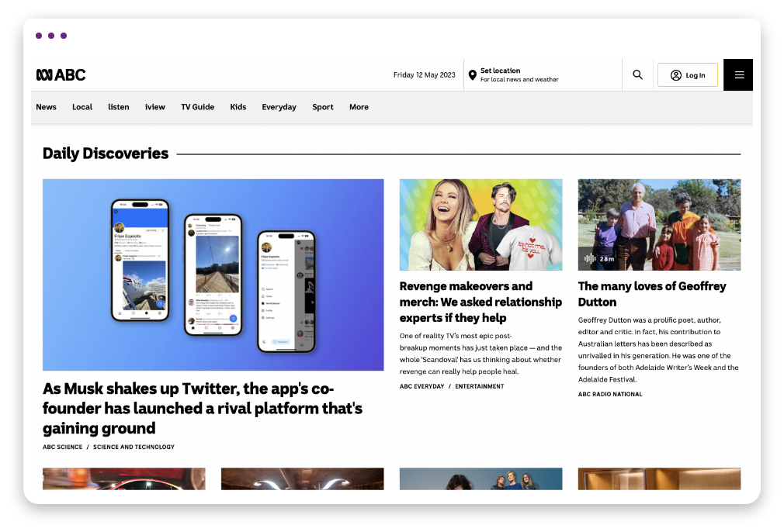Viewport: 784px width, 532px height.
Task: Click the Daily Discoveries heading
Action: point(106,154)
